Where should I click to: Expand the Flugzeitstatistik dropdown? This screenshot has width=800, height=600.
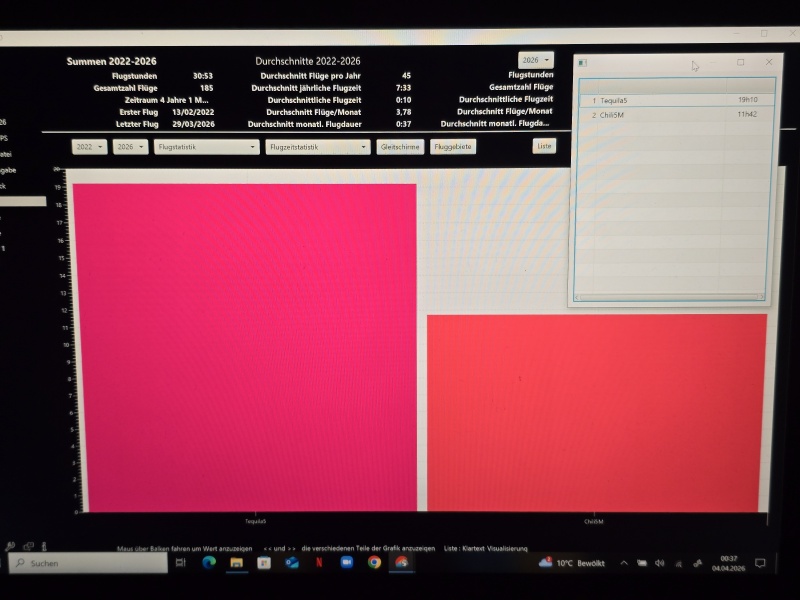[318, 147]
